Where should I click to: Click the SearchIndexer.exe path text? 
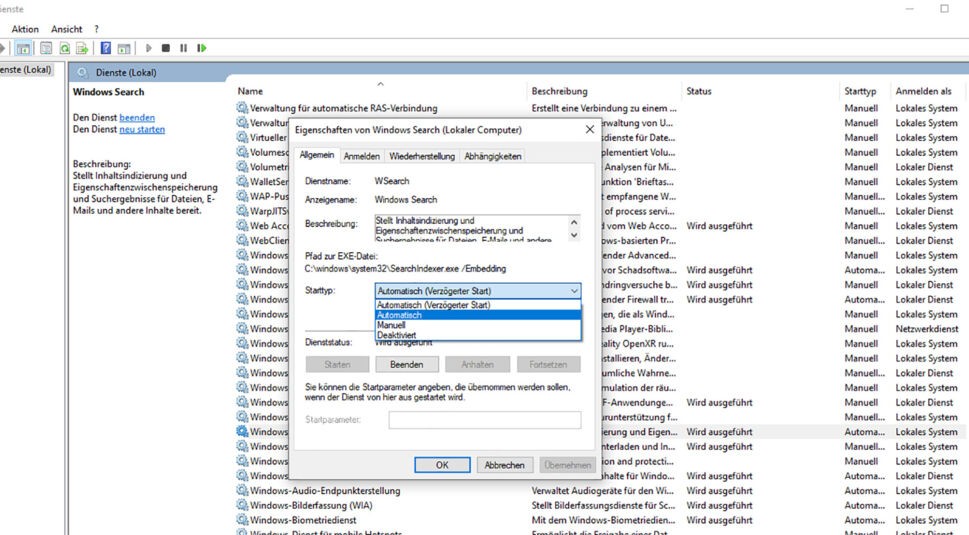405,269
